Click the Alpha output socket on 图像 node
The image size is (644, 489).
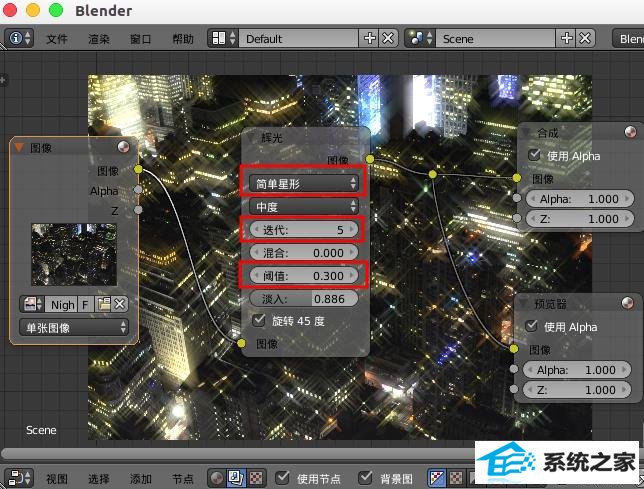(138, 189)
